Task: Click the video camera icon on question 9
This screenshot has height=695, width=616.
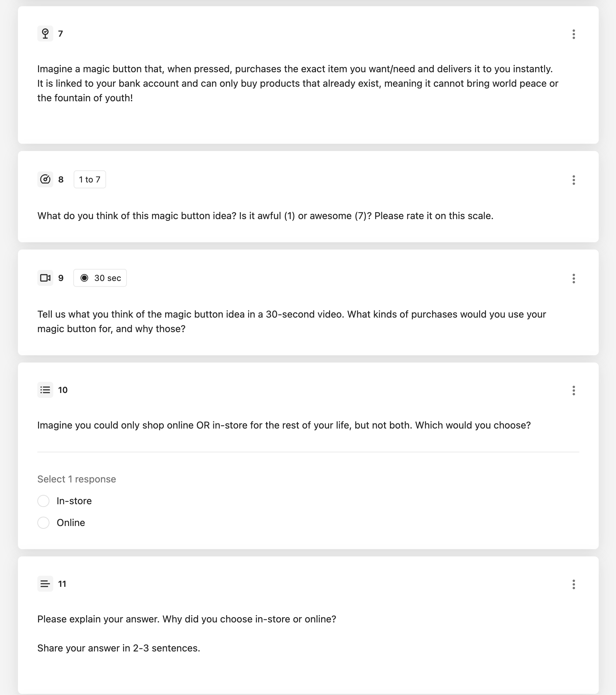Action: [x=45, y=278]
